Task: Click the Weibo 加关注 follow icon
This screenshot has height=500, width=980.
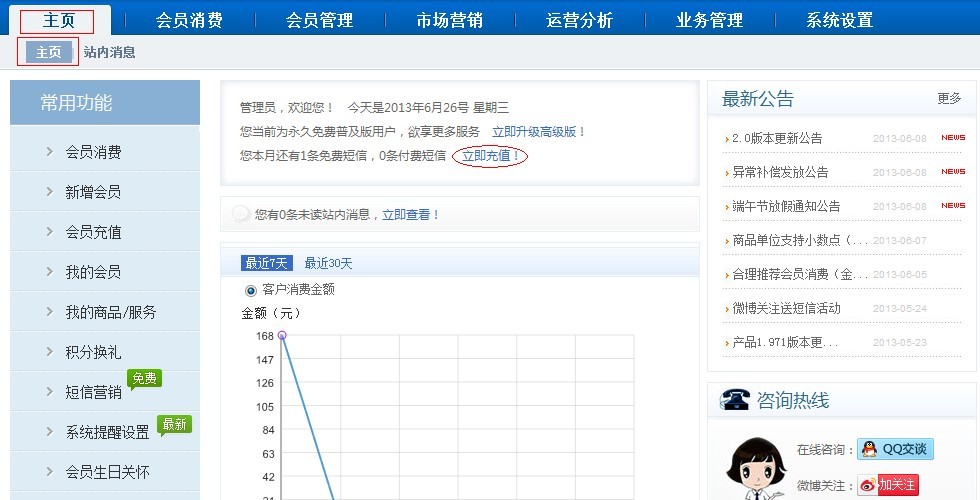Action: click(x=888, y=485)
